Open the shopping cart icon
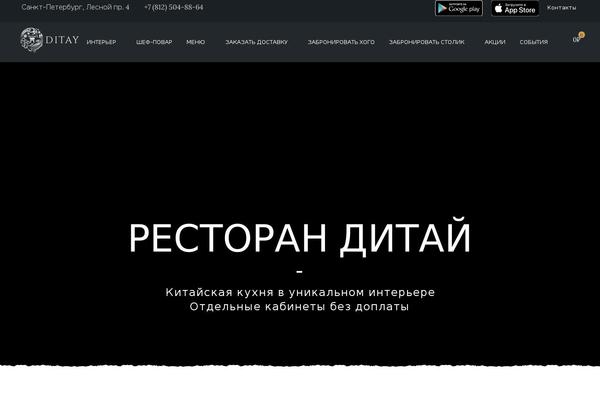Screen dimensions: 600x400 coord(578,38)
